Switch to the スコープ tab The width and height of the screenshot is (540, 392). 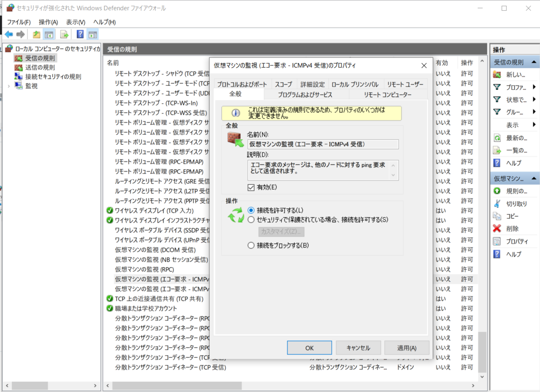point(283,84)
